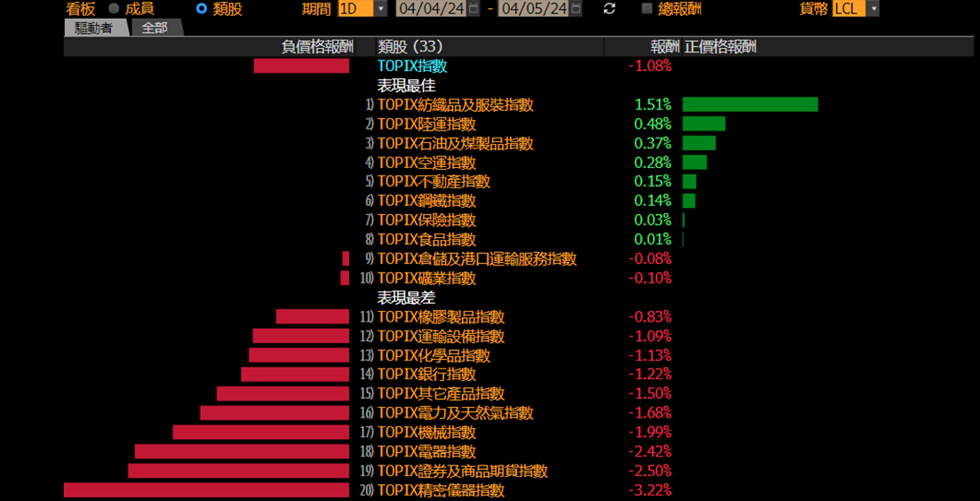
Task: Select TOPIX證券及商品期貨指數 row
Action: coord(463,471)
